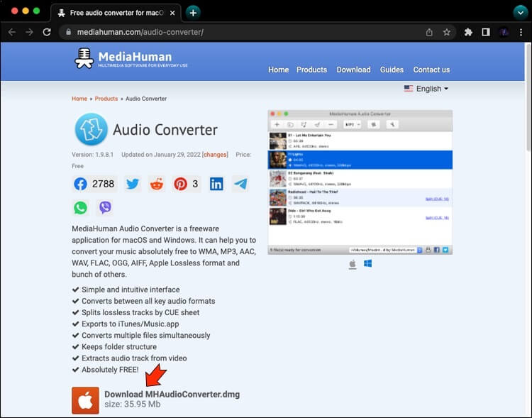532x418 pixels.
Task: Click 'Splits lossless tracks by CUE sheet'
Action: (140, 312)
